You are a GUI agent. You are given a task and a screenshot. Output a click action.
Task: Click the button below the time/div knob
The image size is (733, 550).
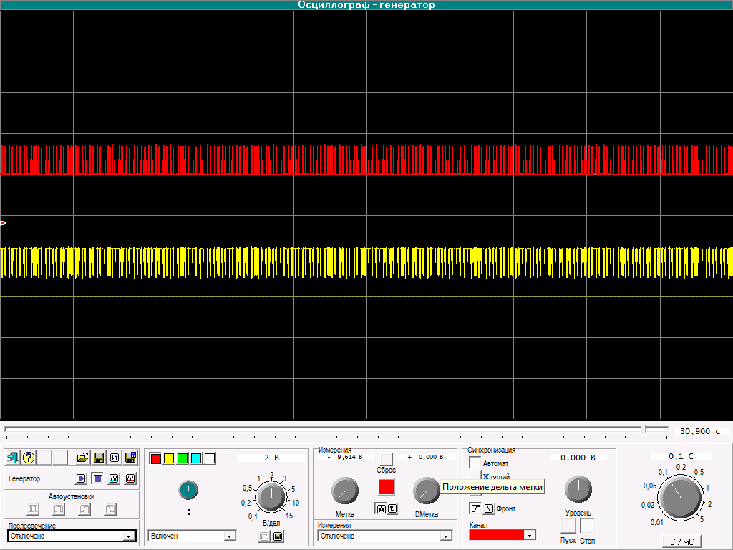[x=682, y=542]
